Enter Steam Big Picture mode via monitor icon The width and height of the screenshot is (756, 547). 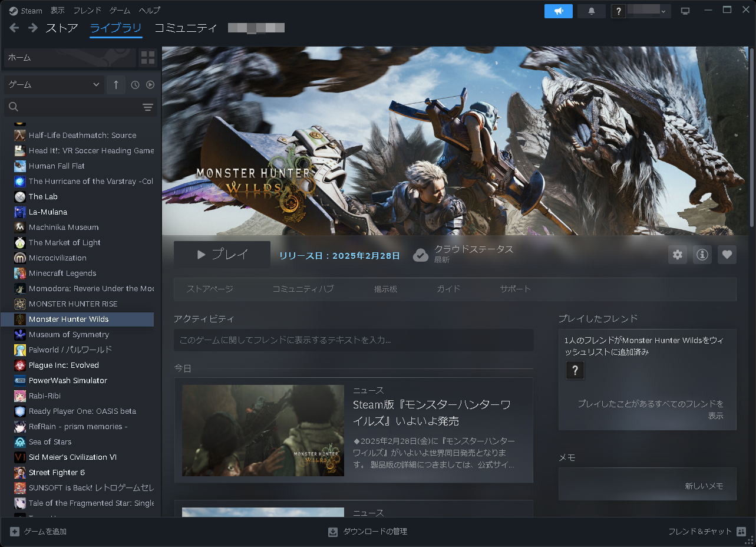pos(685,10)
